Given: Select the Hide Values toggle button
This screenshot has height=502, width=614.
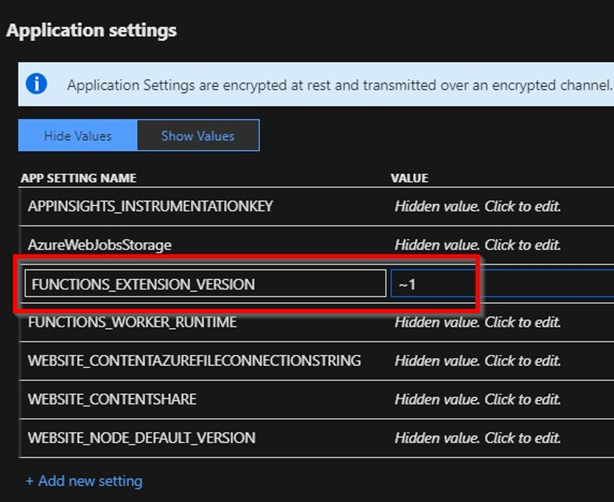Looking at the screenshot, I should 78,136.
